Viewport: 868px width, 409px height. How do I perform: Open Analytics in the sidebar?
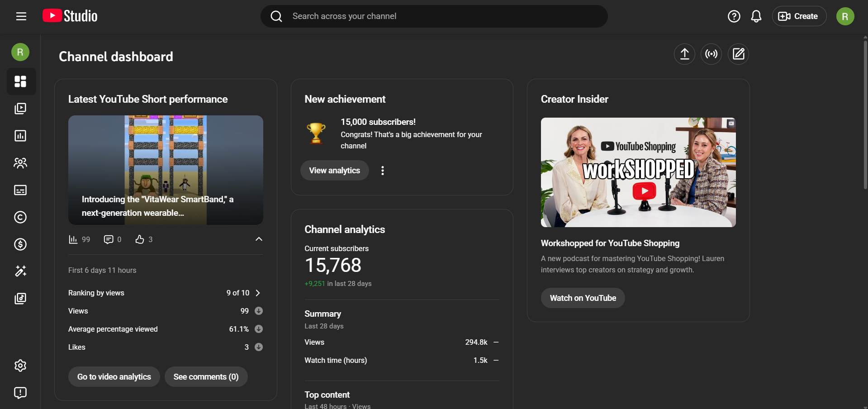click(20, 136)
